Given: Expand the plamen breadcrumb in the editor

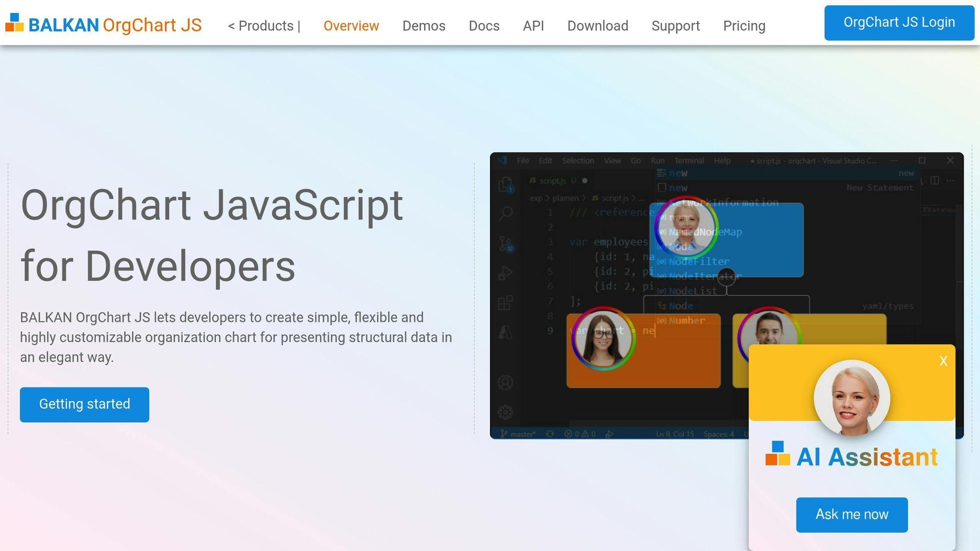Looking at the screenshot, I should coord(566,198).
